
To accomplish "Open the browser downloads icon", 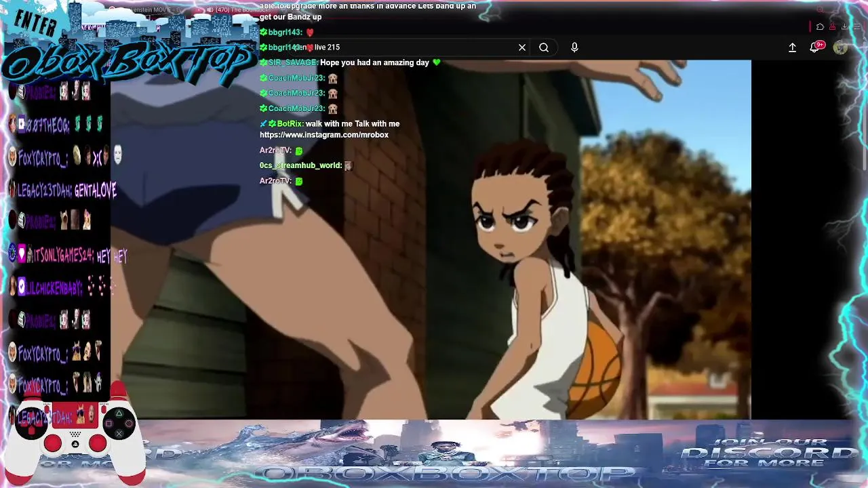I will pos(844,27).
